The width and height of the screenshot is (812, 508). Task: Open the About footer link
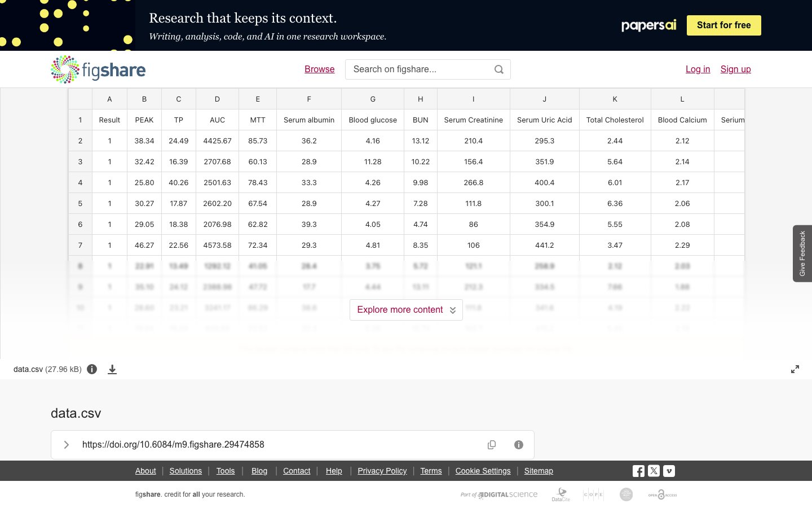[x=145, y=471]
